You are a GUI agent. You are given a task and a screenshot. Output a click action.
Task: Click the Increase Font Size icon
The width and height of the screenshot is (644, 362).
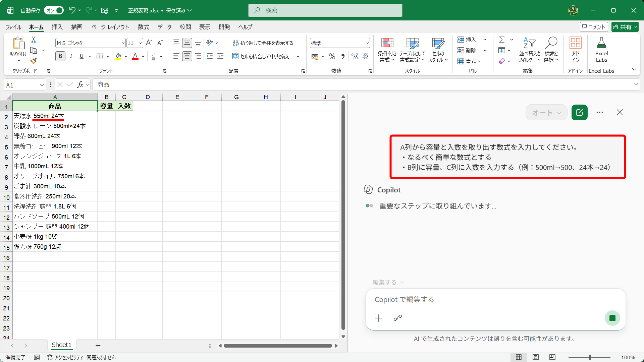(149, 43)
